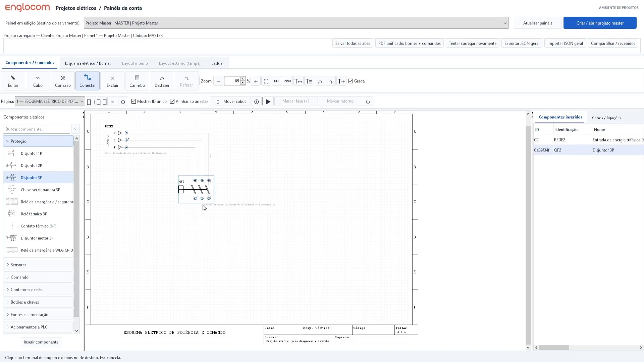
Task: Activate the Cabo tool
Action: click(38, 81)
